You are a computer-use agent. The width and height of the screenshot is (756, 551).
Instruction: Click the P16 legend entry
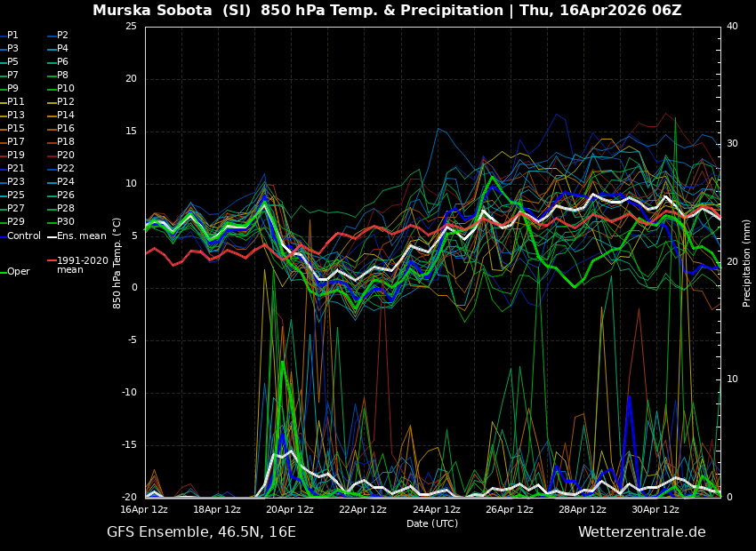(x=66, y=129)
